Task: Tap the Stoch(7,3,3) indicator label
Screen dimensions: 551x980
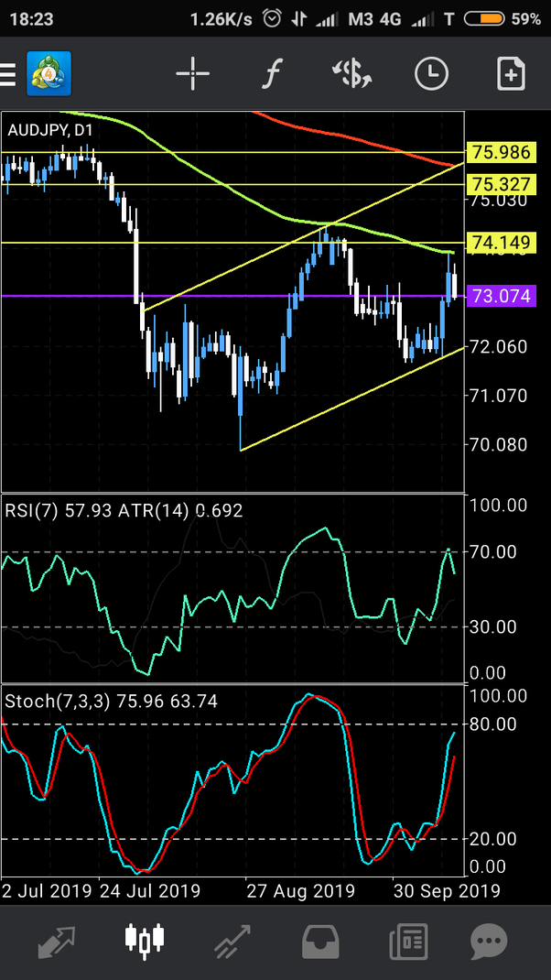Action: coord(111,702)
